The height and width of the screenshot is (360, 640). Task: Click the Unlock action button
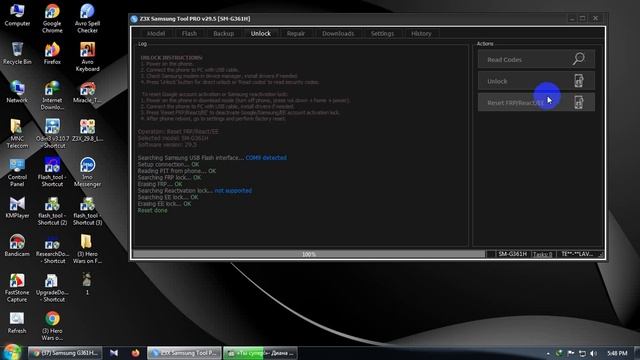(x=536, y=81)
